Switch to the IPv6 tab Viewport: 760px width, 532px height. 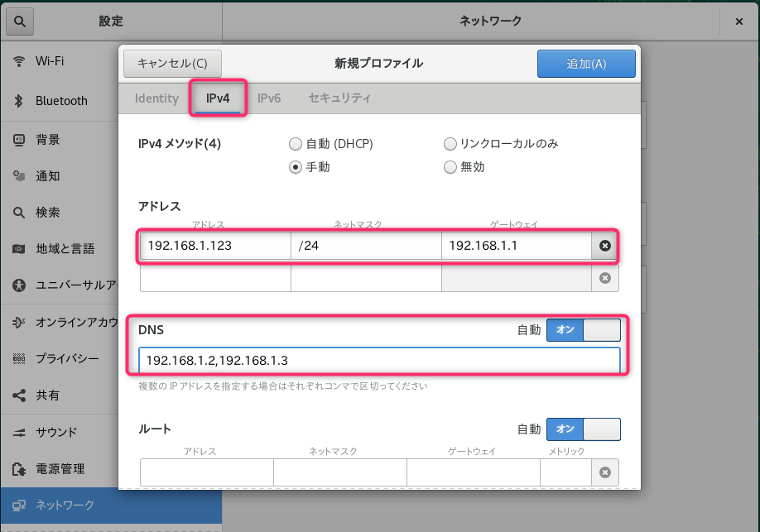(269, 98)
